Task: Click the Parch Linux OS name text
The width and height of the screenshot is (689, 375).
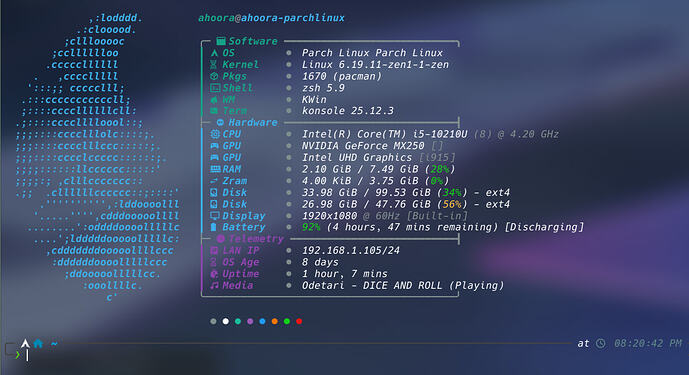Action: 372,53
